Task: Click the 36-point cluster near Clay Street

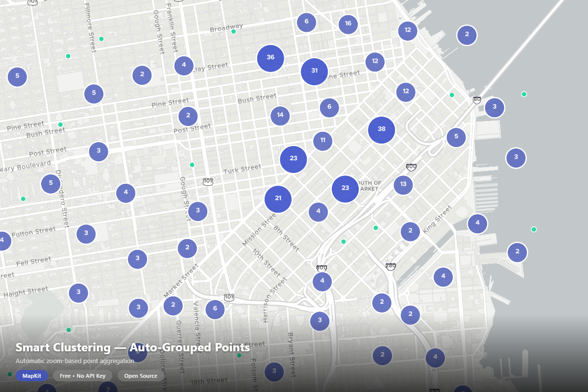Action: point(270,58)
